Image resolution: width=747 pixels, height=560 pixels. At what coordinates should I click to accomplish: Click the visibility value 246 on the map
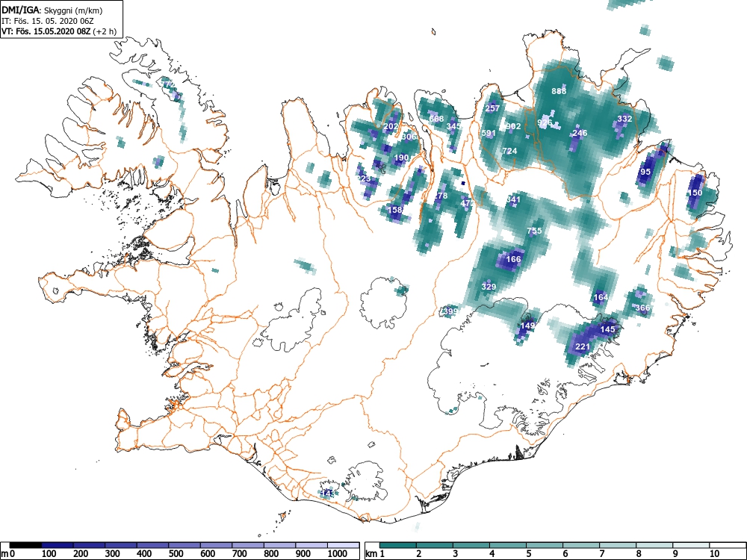[x=580, y=134]
